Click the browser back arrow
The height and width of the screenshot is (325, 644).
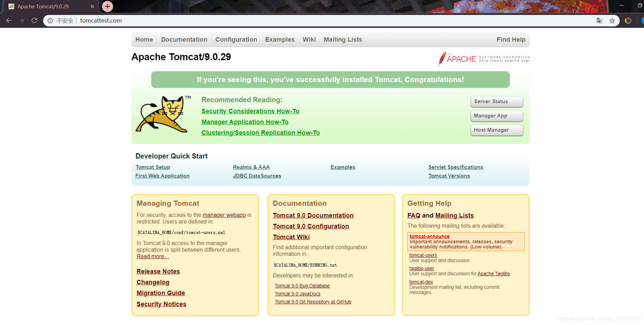9,21
